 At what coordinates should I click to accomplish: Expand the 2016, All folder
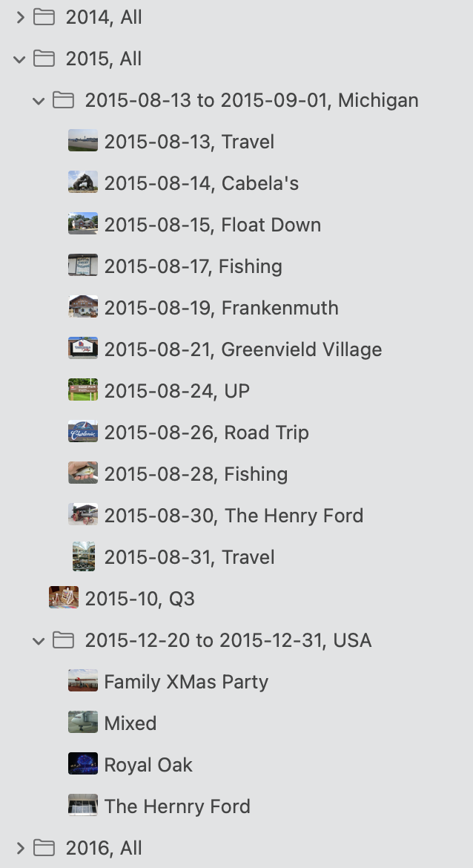[x=20, y=848]
